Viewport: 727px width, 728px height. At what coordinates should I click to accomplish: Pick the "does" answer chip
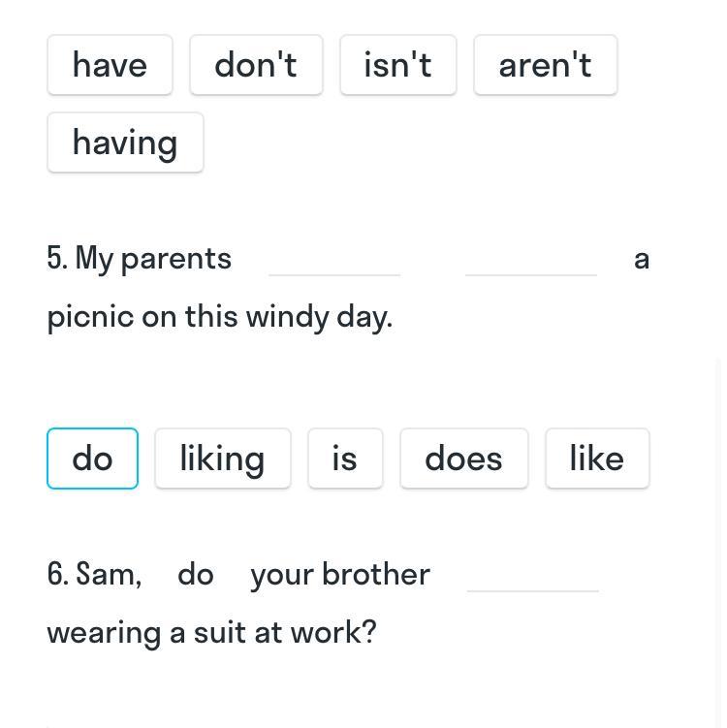pos(463,459)
